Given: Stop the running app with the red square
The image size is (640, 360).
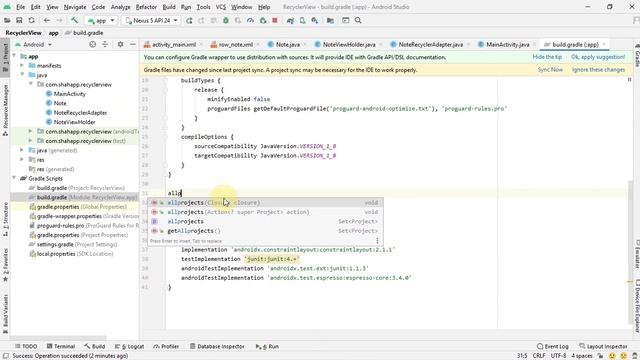Looking at the screenshot, I should pyautogui.click(x=275, y=20).
